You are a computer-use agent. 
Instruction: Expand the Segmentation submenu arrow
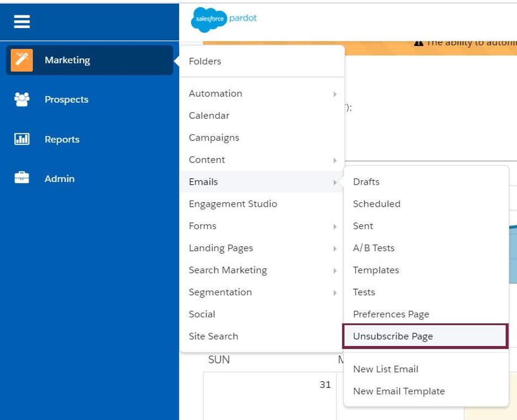pyautogui.click(x=335, y=293)
